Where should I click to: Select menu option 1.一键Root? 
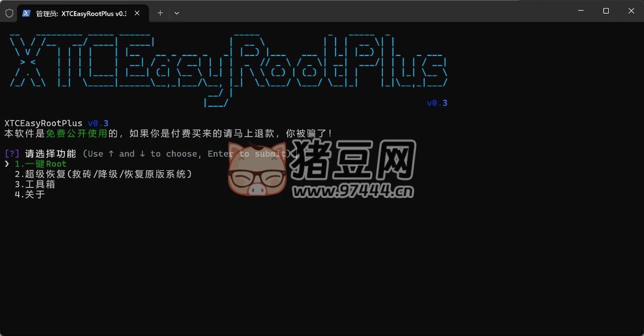pos(41,164)
